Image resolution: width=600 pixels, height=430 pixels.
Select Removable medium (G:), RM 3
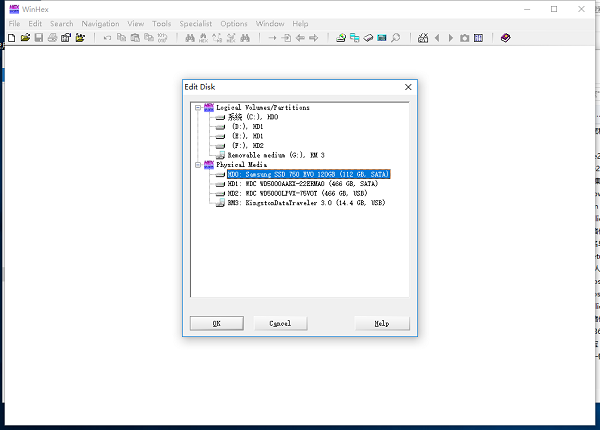(276, 155)
